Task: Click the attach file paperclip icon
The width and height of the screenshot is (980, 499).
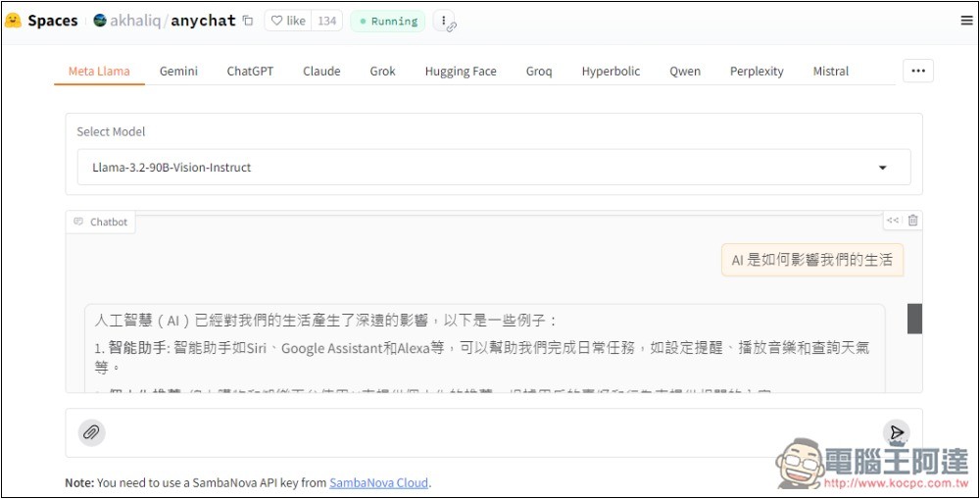Action: coord(91,432)
